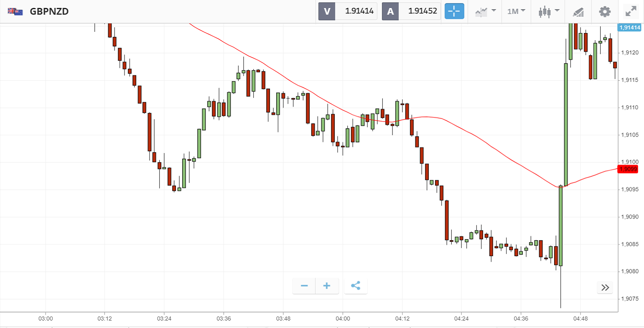This screenshot has width=644, height=328.
Task: Click the zoom in plus button
Action: 327,286
